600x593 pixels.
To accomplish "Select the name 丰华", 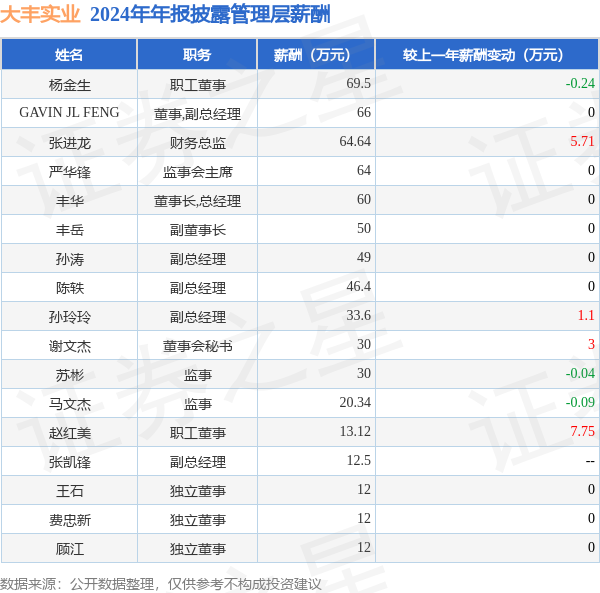I will click(x=70, y=201).
